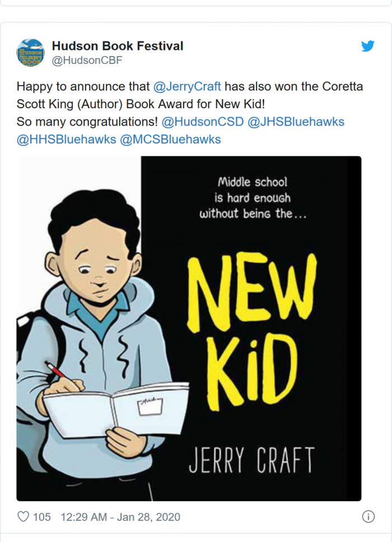Like the tweet with the heart icon

pos(23,517)
